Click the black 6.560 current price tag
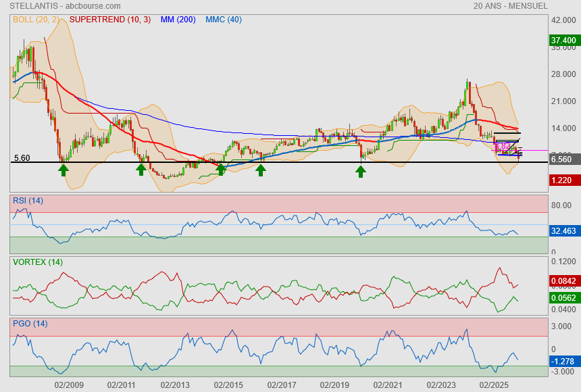 563,160
